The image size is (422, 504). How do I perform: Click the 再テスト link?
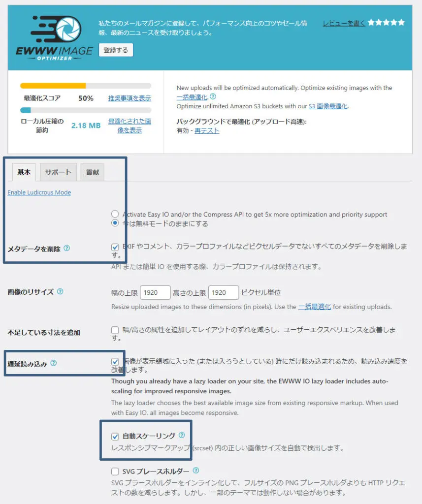pyautogui.click(x=206, y=130)
